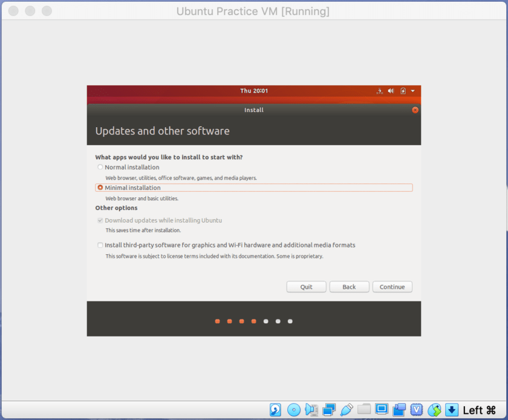Click 'Web browser and basic utilities.' description
This screenshot has width=508, height=420.
(x=142, y=199)
